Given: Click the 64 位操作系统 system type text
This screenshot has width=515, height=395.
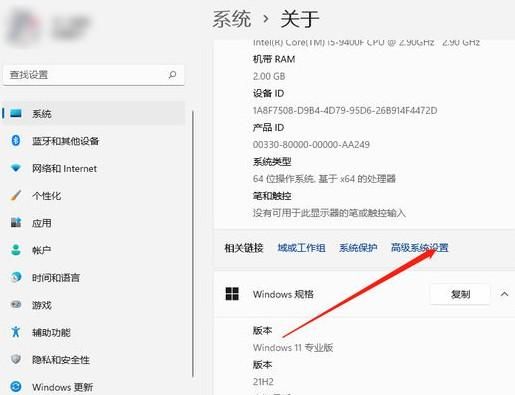Looking at the screenshot, I should pos(324,179).
